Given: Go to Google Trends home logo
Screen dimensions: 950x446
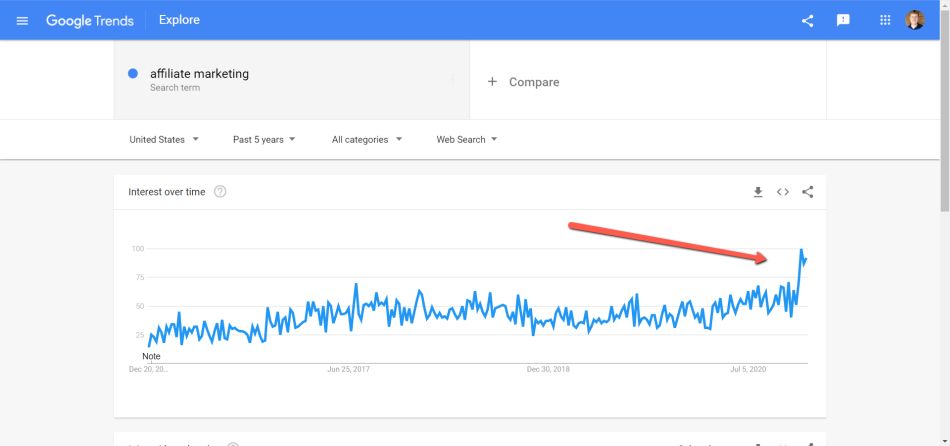Looking at the screenshot, I should tap(90, 20).
